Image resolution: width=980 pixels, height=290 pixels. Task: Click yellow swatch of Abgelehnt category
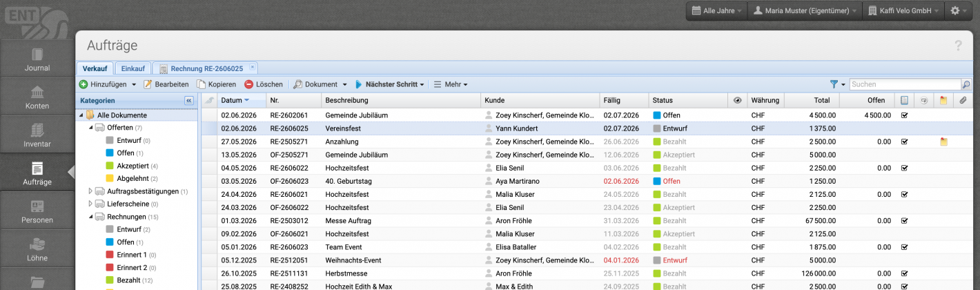tap(110, 178)
